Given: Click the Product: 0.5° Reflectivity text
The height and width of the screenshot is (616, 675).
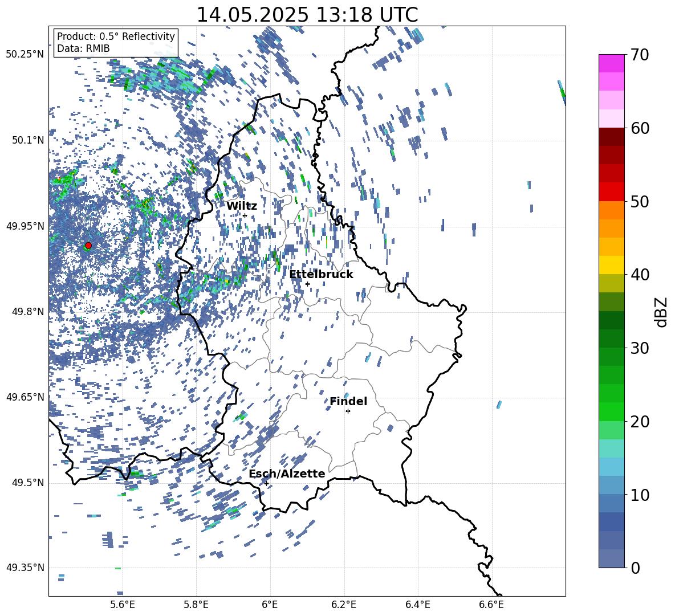Looking at the screenshot, I should 116,36.
